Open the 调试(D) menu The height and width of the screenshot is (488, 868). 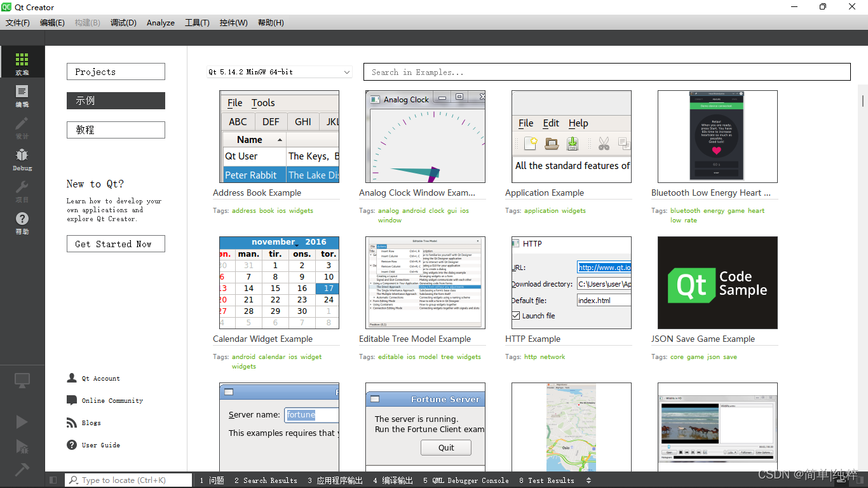tap(123, 22)
